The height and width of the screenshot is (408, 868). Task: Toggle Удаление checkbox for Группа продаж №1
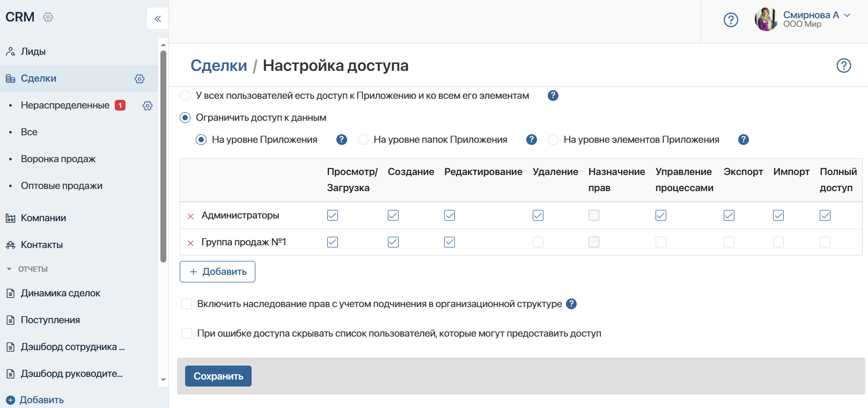(538, 242)
